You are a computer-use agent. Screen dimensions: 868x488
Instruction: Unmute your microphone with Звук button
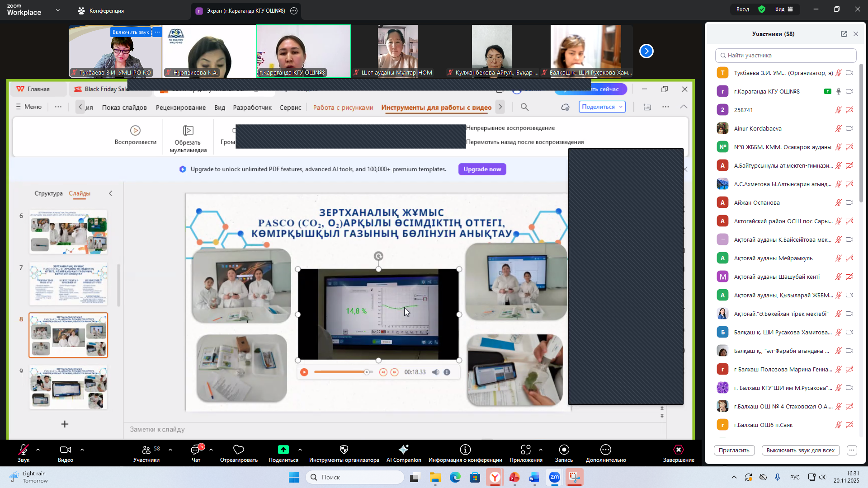(24, 450)
